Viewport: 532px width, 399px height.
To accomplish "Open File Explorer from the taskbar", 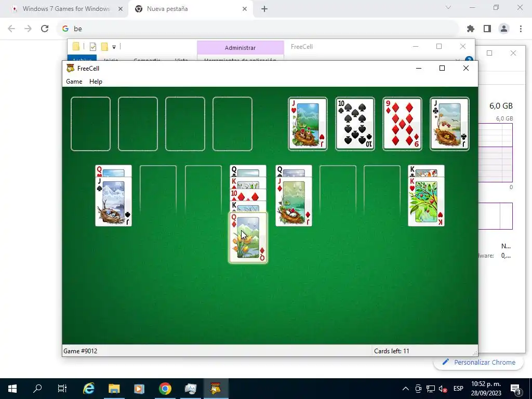I will coord(114,389).
